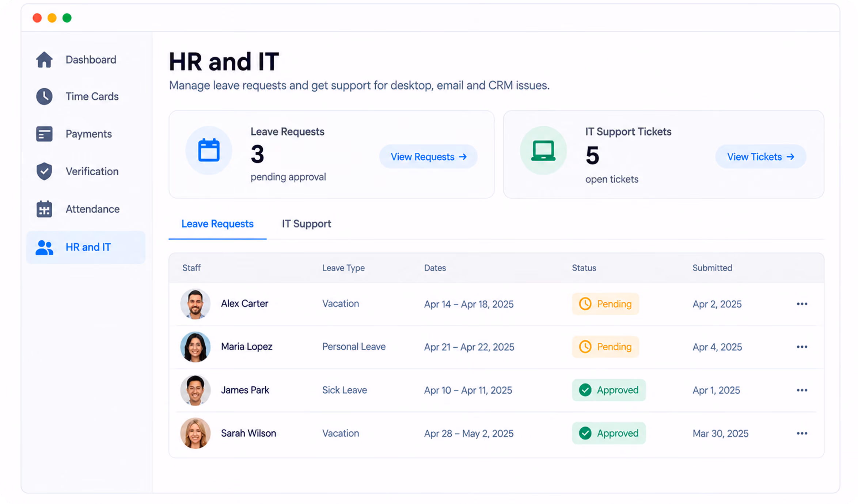
Task: Click the HR and IT people icon
Action: click(x=44, y=247)
